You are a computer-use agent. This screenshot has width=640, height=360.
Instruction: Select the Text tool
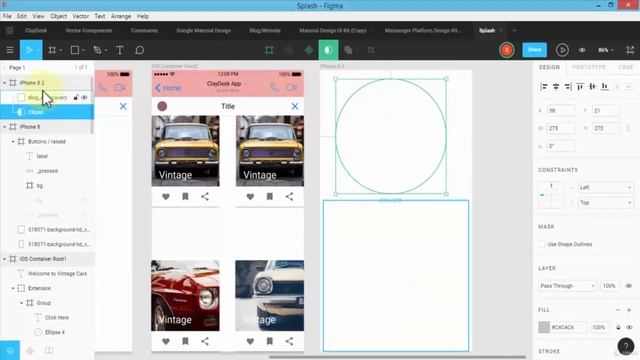(120, 50)
